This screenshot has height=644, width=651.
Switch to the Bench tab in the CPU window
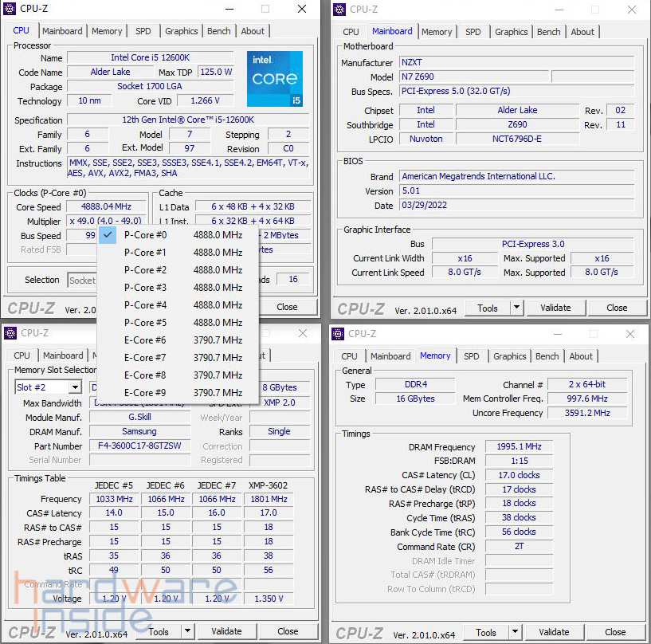(x=220, y=31)
